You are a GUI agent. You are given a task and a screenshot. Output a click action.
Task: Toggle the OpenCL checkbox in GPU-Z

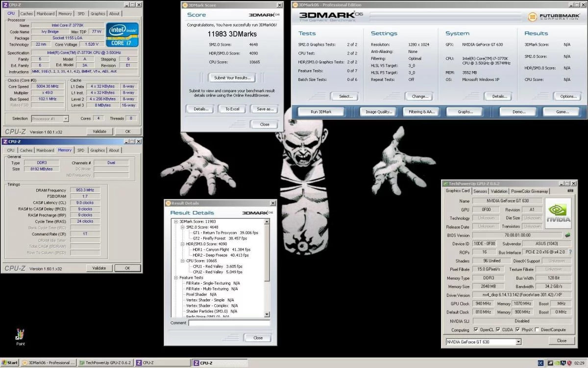pos(476,330)
